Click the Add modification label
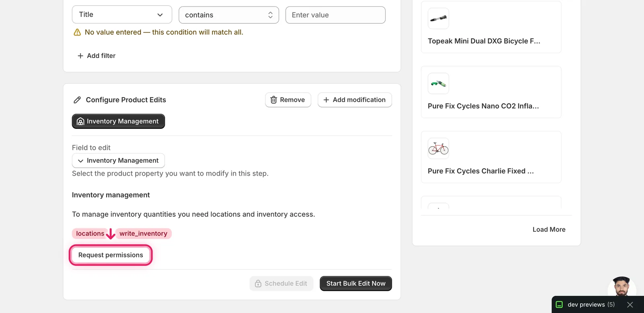The width and height of the screenshot is (644, 313). point(359,100)
